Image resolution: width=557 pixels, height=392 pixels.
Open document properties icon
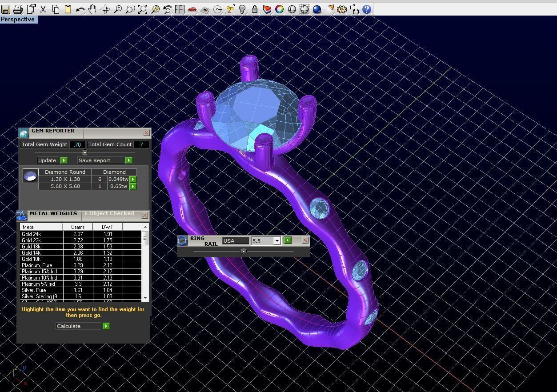(x=31, y=9)
